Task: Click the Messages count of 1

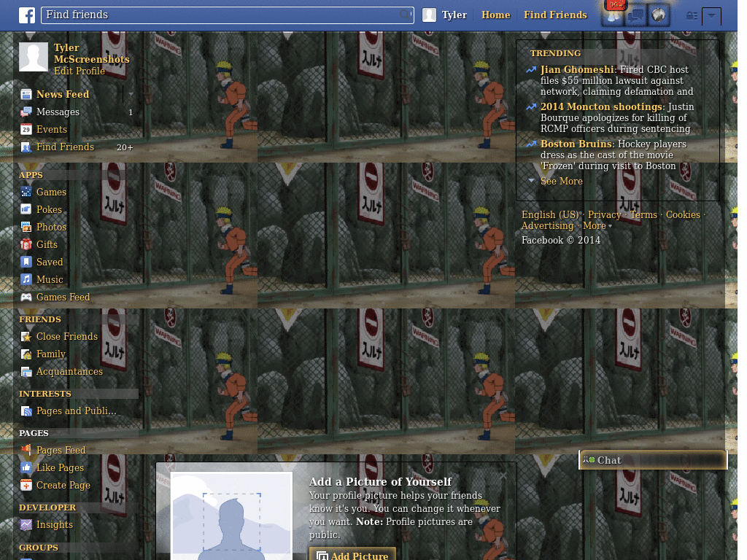Action: coord(131,112)
